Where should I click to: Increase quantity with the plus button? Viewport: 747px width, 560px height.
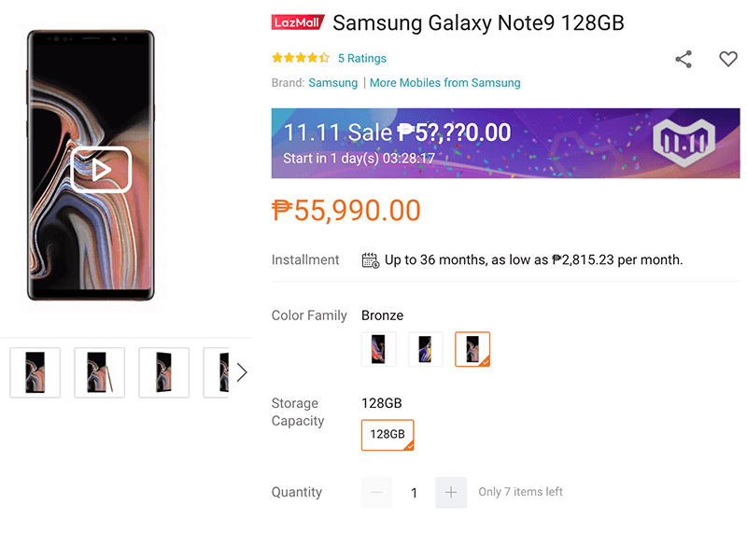(x=451, y=492)
